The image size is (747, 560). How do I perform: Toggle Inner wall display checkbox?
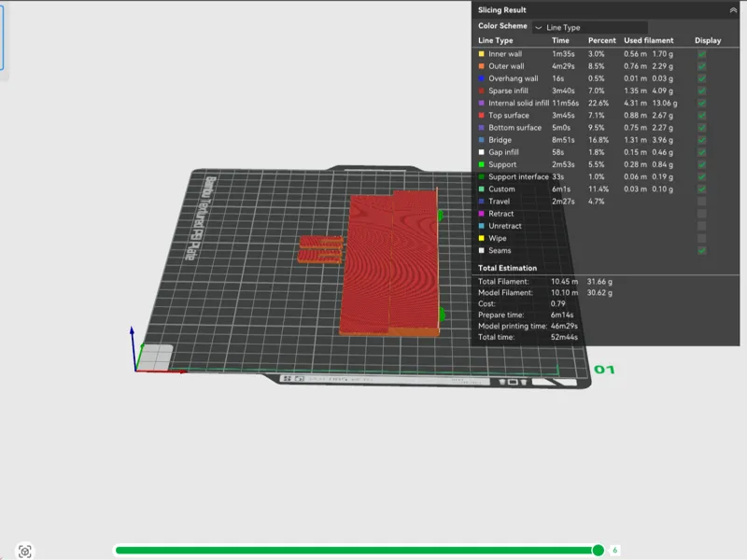(x=702, y=54)
